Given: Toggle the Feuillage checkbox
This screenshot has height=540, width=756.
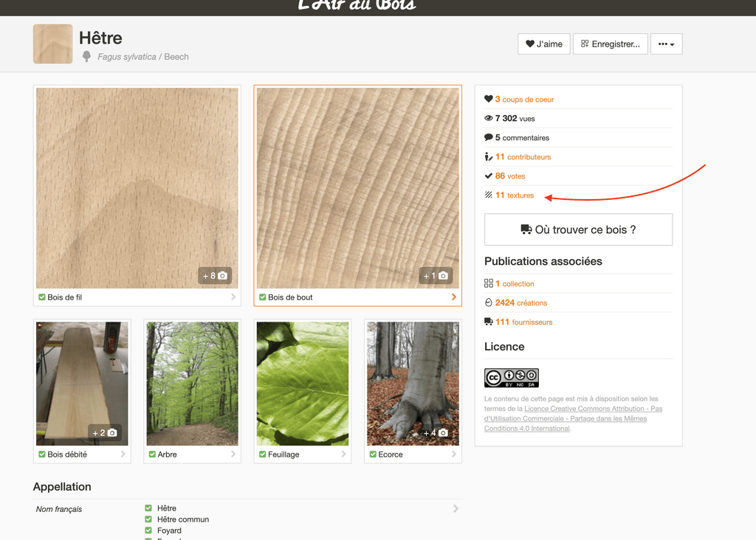Looking at the screenshot, I should click(263, 454).
